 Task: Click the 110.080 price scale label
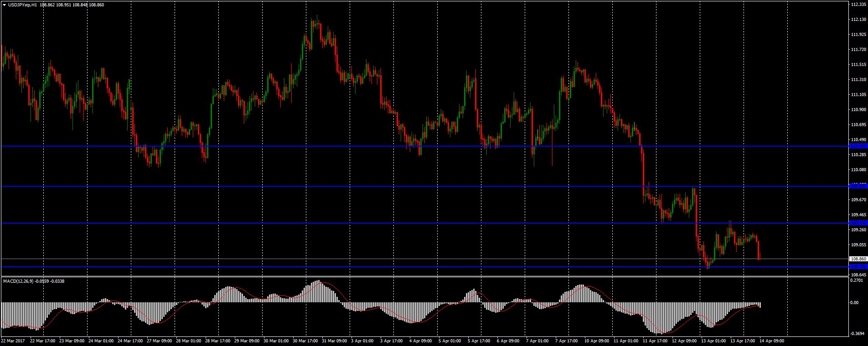(x=858, y=170)
